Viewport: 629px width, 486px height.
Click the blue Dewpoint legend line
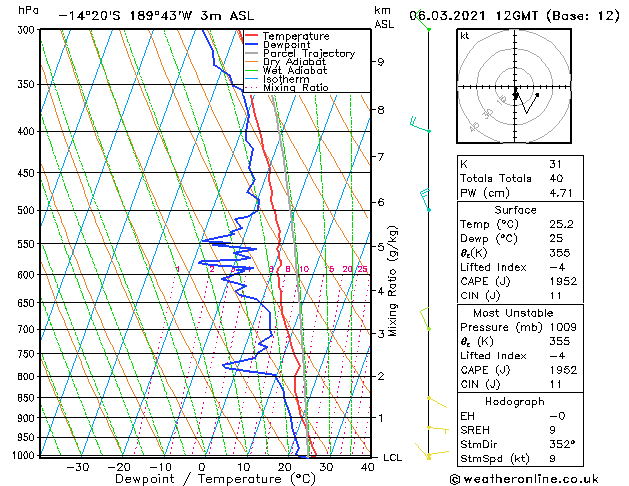(x=251, y=45)
